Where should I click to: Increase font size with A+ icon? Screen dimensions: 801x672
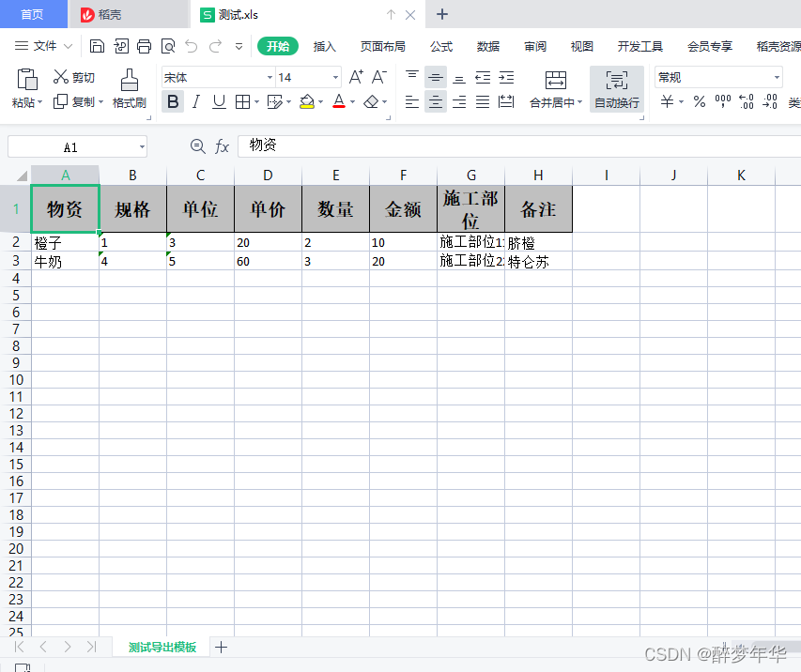tap(356, 77)
